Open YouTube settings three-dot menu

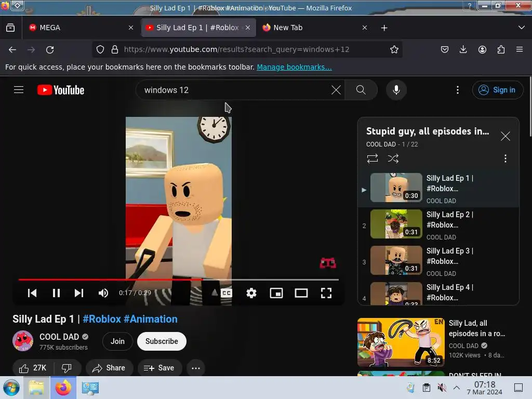457,90
